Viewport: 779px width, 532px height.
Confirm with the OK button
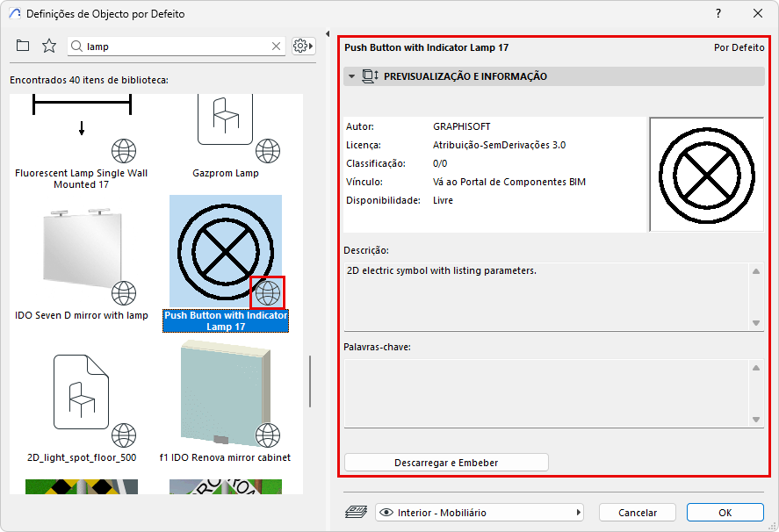[725, 512]
